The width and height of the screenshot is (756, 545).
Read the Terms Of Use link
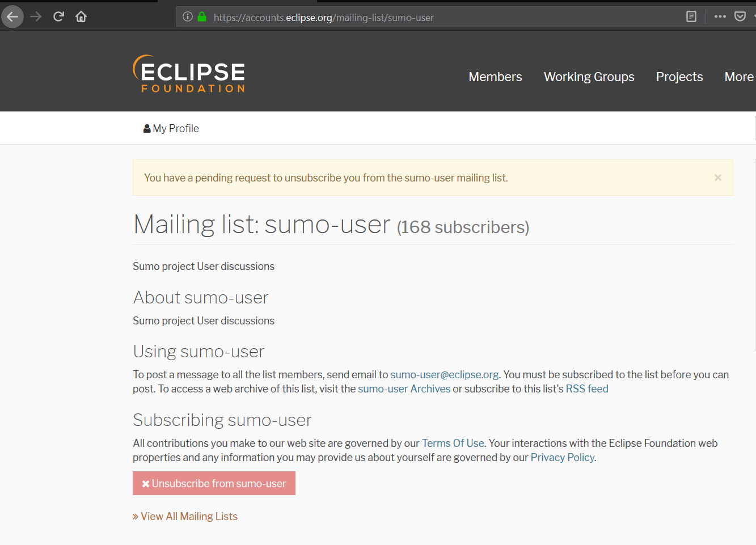[453, 443]
